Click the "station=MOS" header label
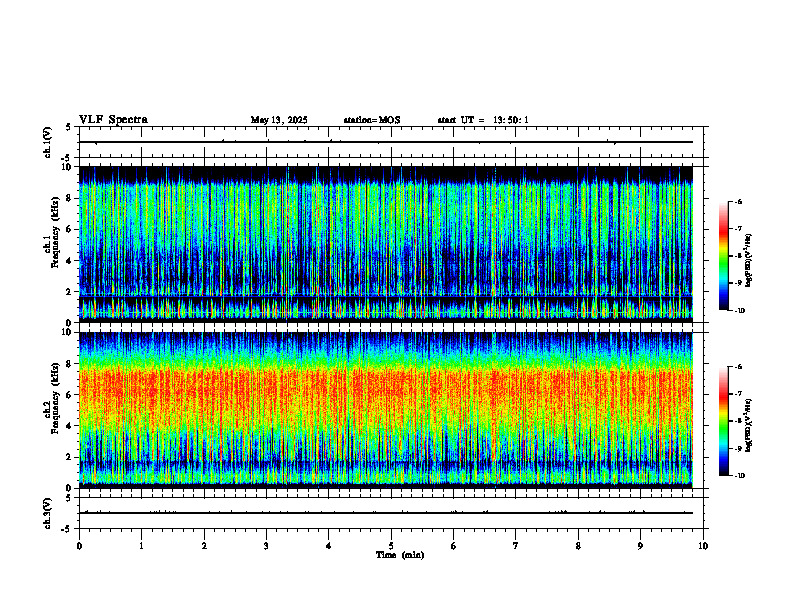The image size is (792, 612). pos(372,120)
